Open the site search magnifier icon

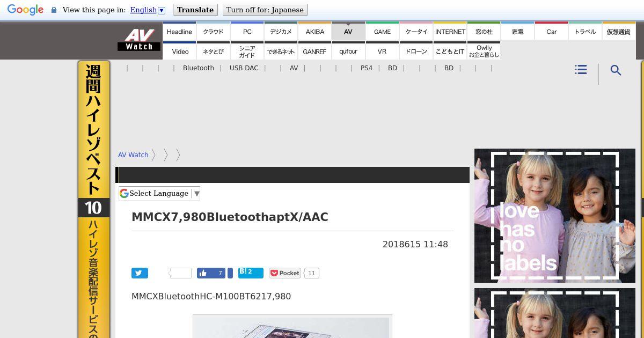tap(616, 70)
